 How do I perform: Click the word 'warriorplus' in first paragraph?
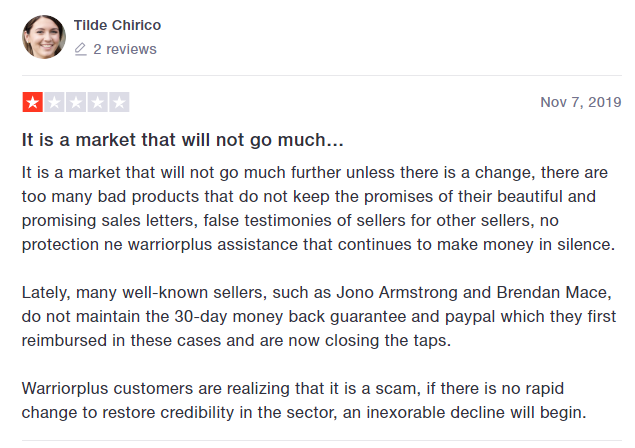tap(170, 245)
